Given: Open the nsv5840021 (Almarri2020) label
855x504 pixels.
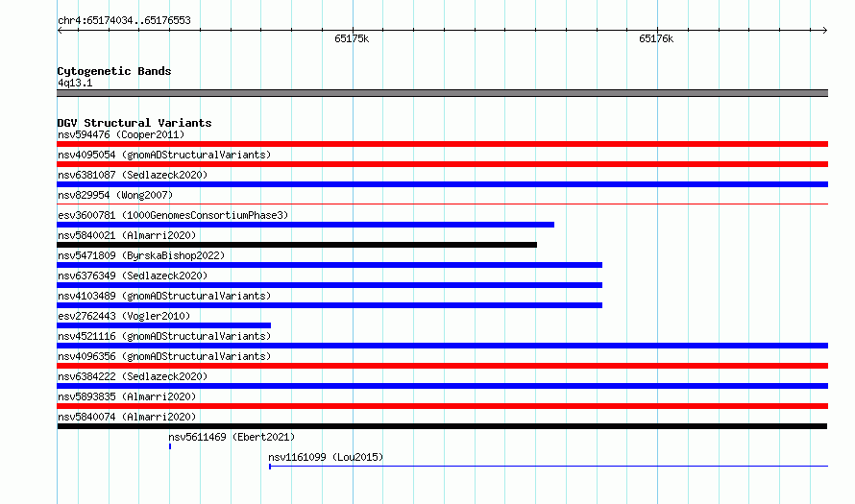Looking at the screenshot, I should click(x=127, y=235).
